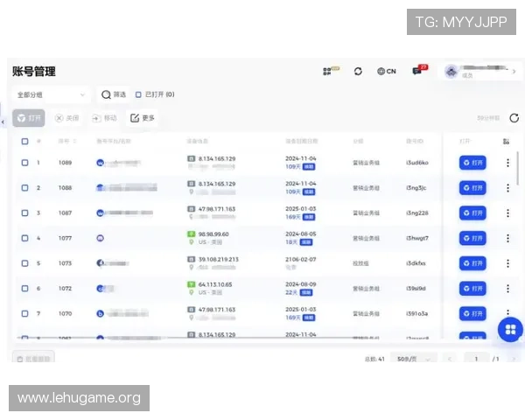This screenshot has width=525, height=420.
Task: Select checkbox for row 1087
Action: 24,213
